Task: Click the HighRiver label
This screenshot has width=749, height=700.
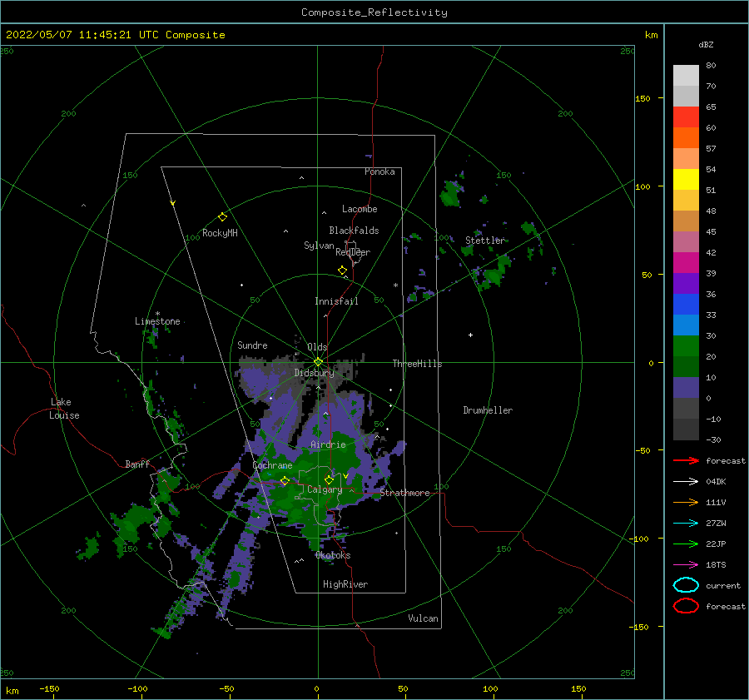Action: [x=345, y=584]
